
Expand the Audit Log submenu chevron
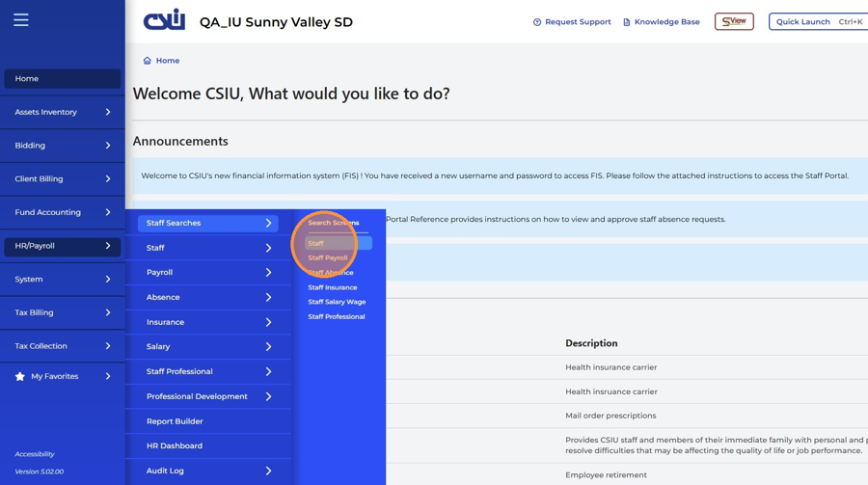point(268,471)
